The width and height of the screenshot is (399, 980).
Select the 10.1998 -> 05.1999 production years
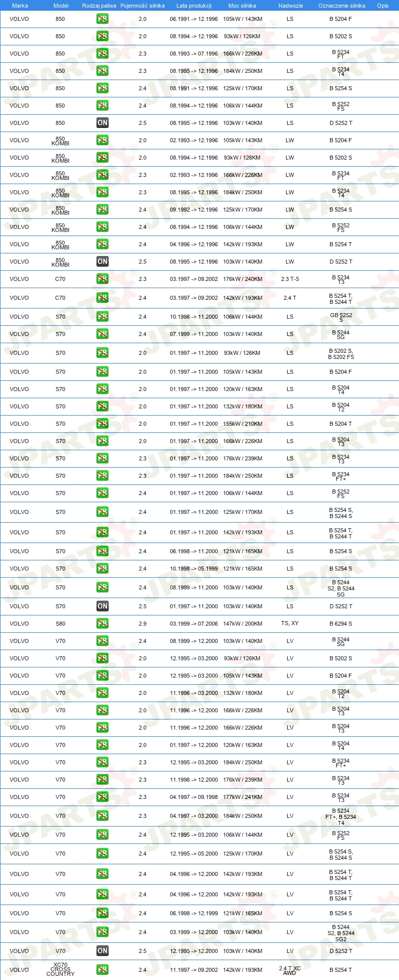(x=194, y=569)
